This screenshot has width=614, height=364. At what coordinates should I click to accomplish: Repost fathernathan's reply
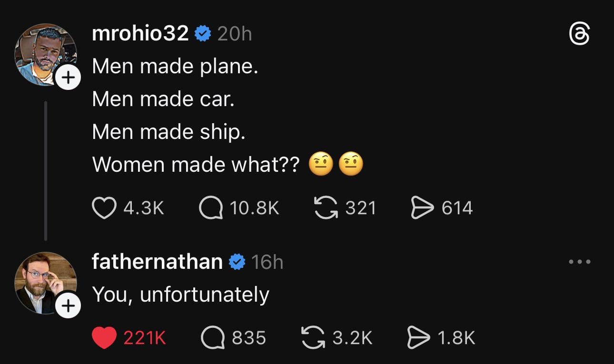coord(312,338)
